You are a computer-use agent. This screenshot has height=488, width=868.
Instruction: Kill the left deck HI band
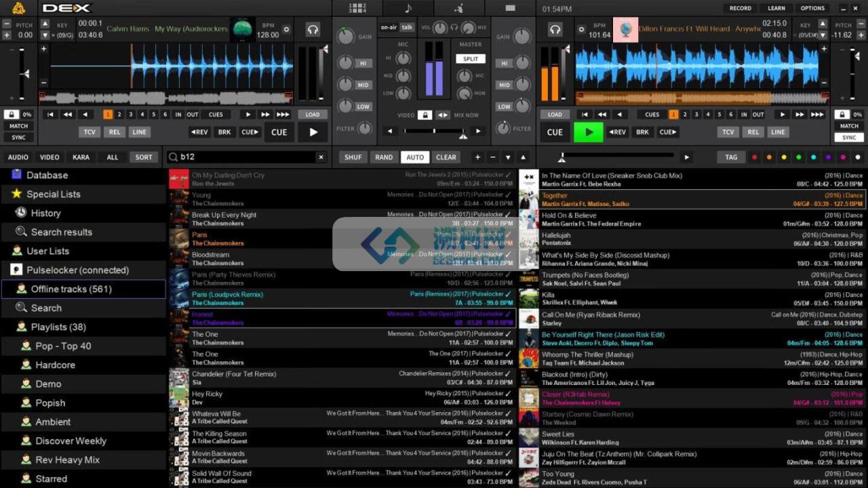pos(363,63)
